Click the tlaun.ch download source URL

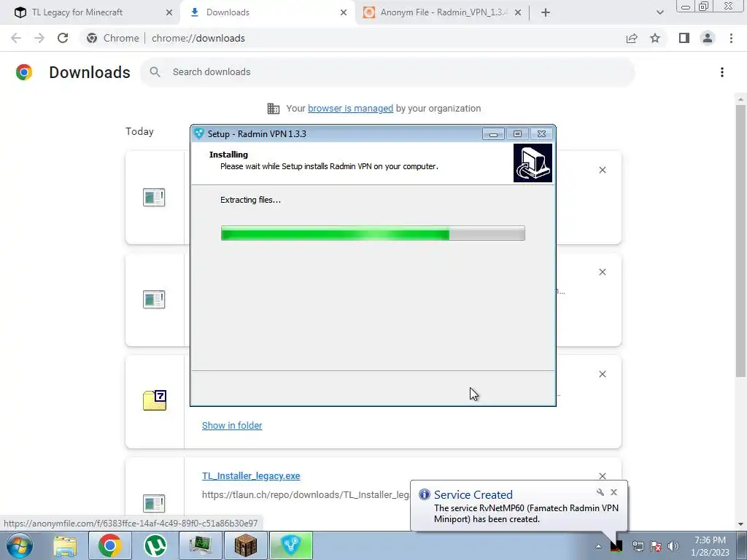click(306, 495)
